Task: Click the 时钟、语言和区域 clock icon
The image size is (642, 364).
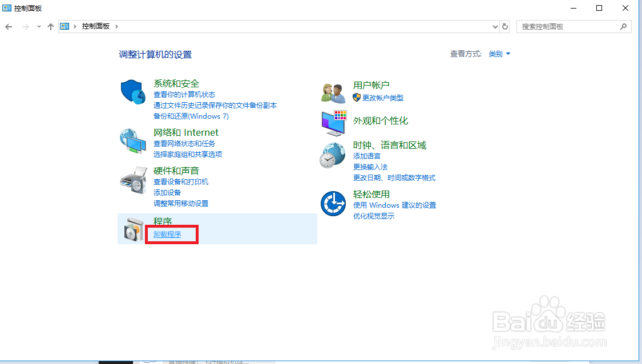Action: click(x=333, y=154)
